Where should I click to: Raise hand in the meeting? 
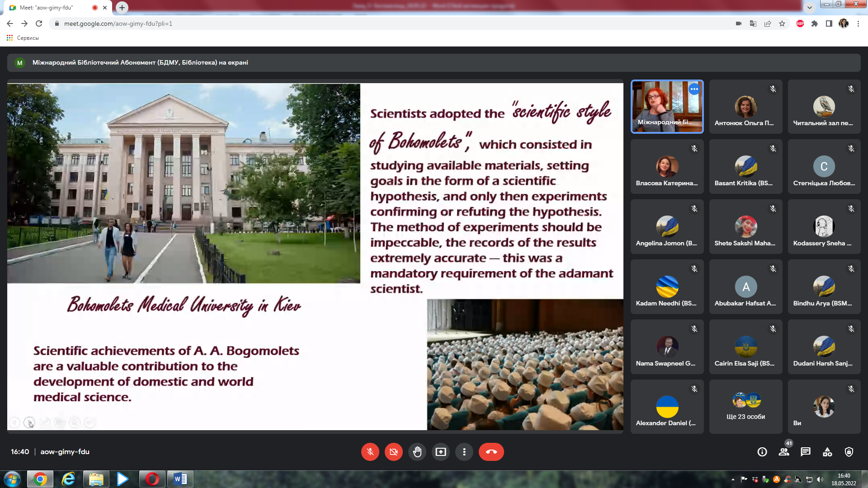[417, 452]
